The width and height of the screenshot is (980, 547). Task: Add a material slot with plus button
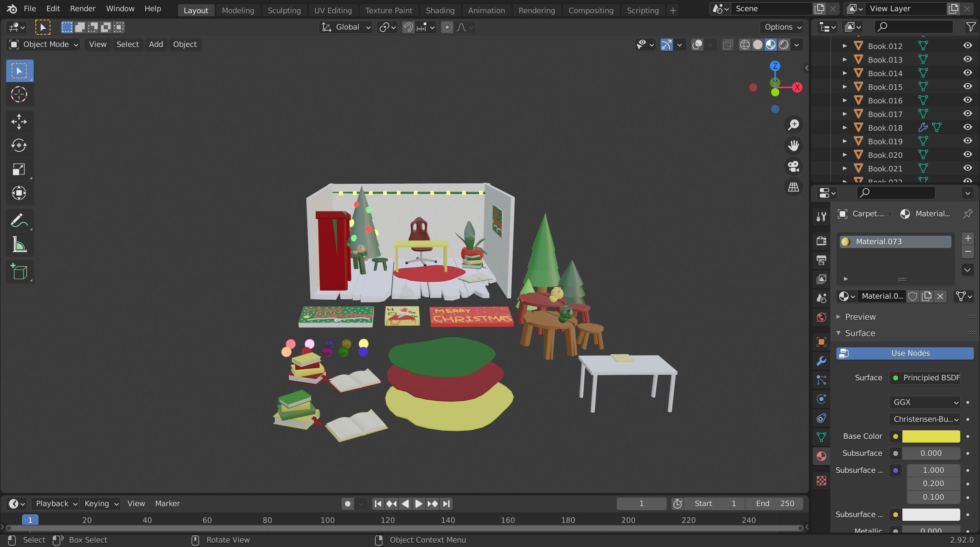coord(968,238)
